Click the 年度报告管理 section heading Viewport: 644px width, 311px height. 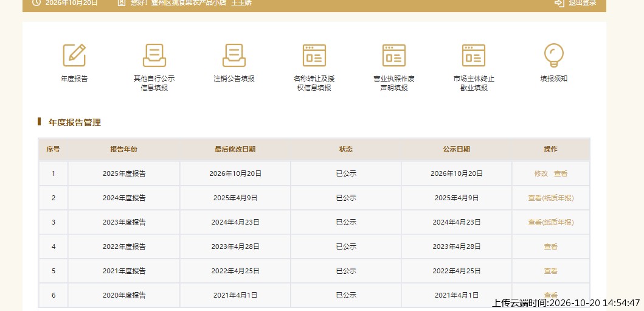point(74,122)
